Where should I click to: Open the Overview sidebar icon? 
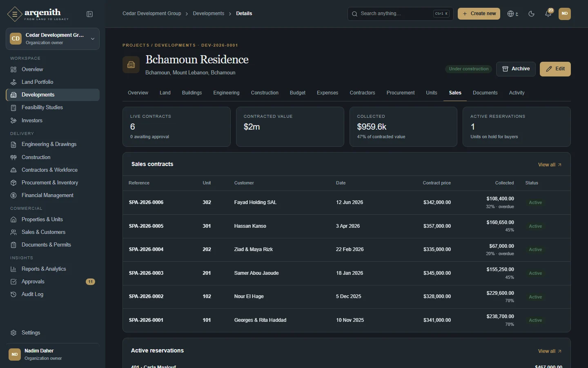pyautogui.click(x=13, y=70)
